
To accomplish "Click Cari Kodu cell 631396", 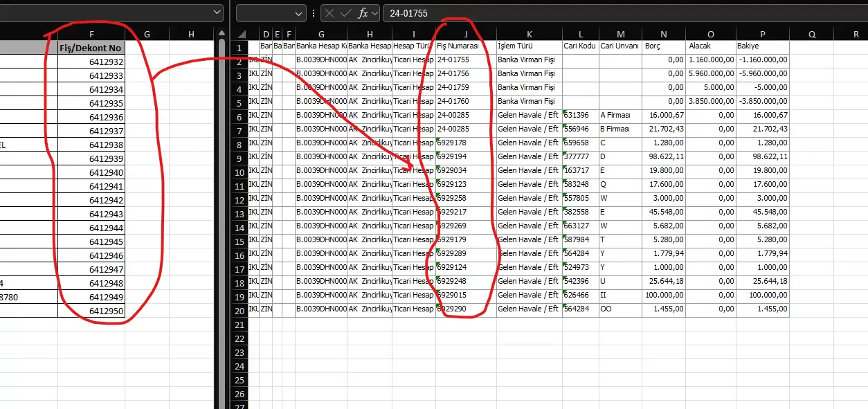I will click(x=581, y=116).
